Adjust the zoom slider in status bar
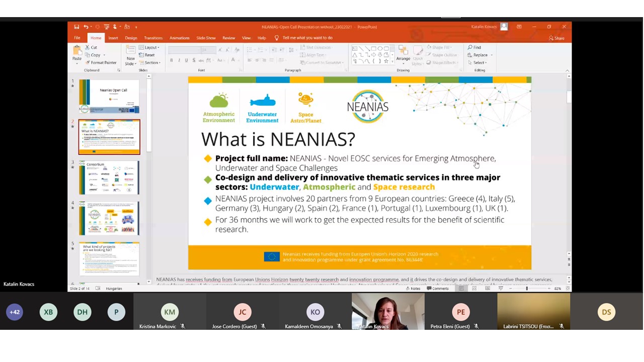644x362 pixels. [527, 289]
